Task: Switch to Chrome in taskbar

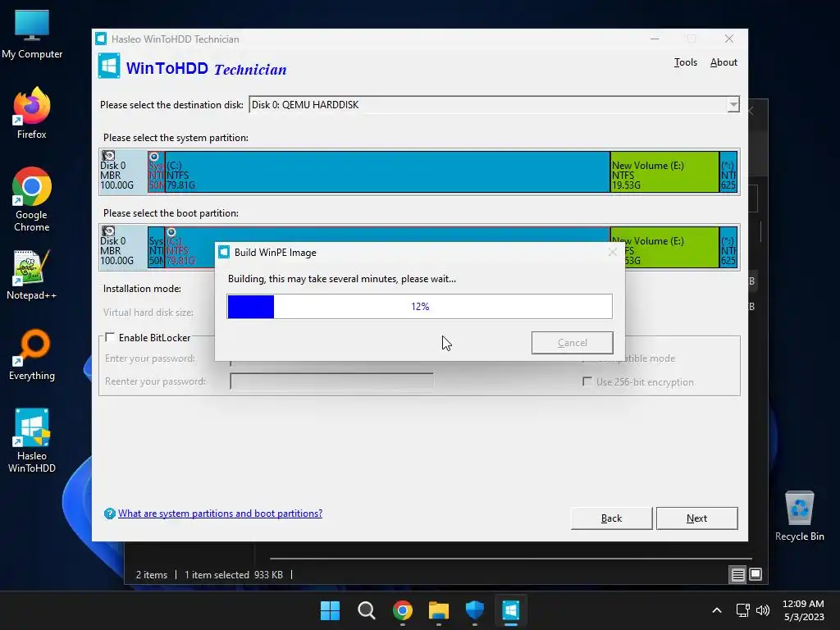Action: coord(402,610)
